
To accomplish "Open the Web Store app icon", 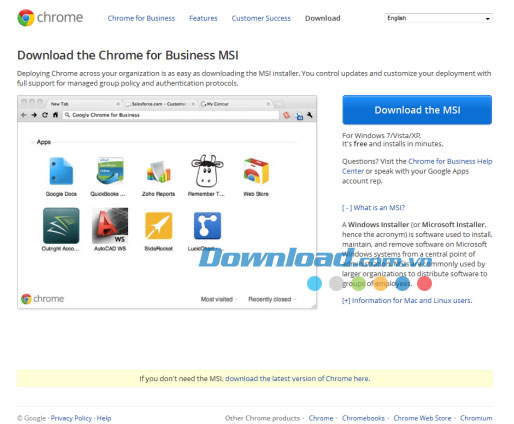I will [256, 171].
